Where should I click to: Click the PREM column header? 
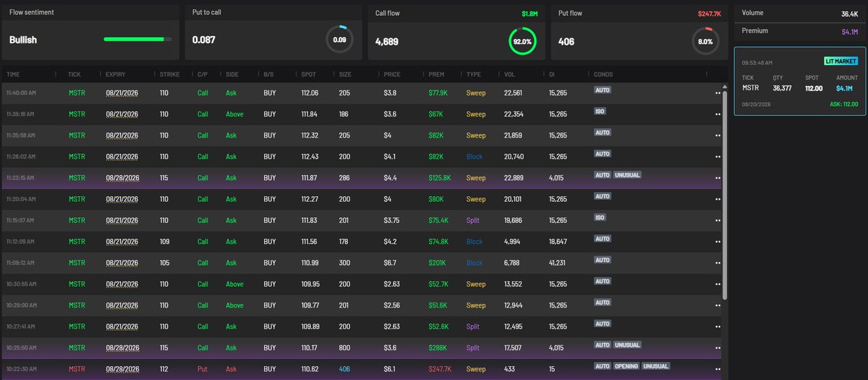tap(436, 75)
